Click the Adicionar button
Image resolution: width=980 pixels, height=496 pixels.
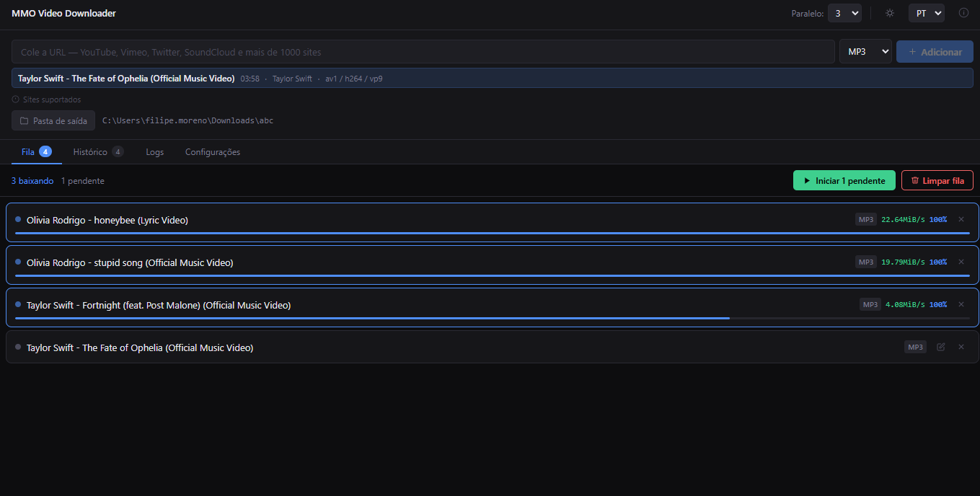pos(935,51)
